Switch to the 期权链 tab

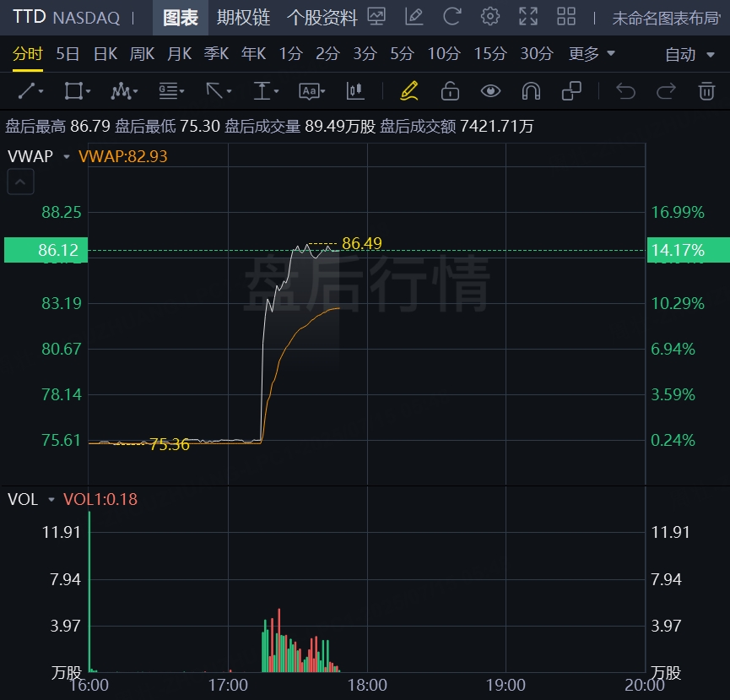(243, 17)
